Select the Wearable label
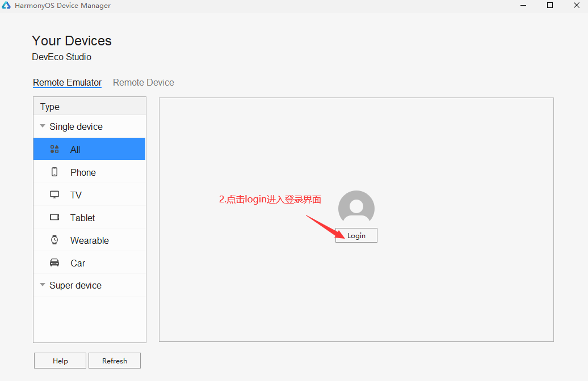Screen dimensions: 588x381 click(90, 240)
